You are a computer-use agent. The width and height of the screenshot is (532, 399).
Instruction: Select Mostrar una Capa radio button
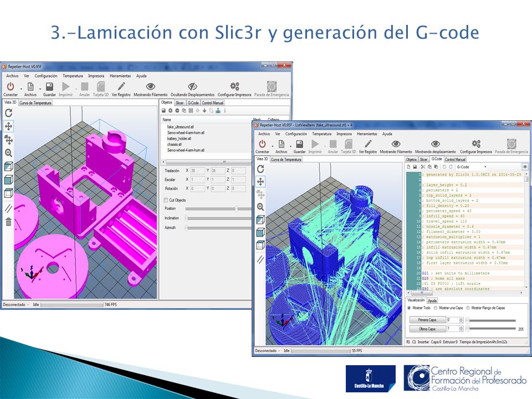click(x=436, y=308)
